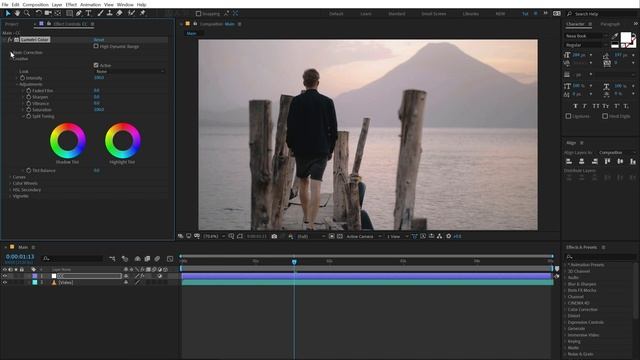Hide the Video layer with eye icon
Viewport: 640px width, 360px height.
[4, 282]
